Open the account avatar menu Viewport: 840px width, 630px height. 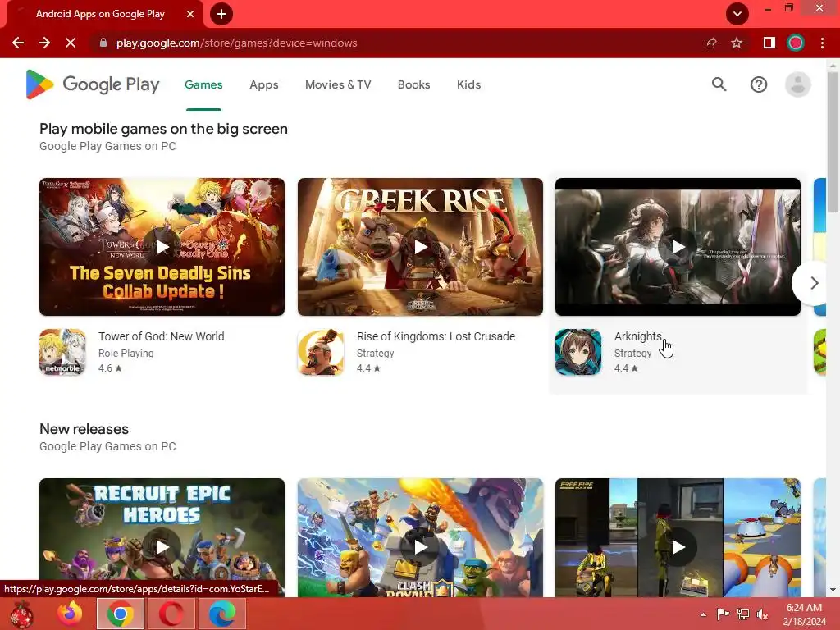(x=797, y=84)
